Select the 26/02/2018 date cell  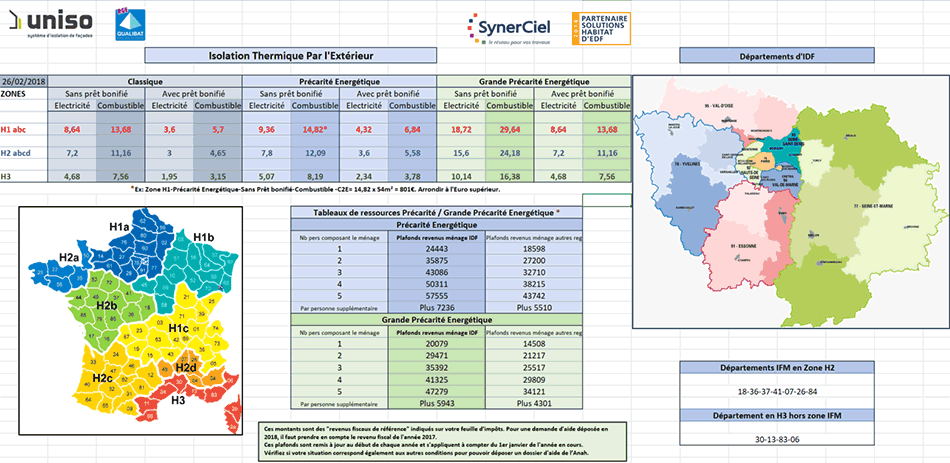coord(24,81)
